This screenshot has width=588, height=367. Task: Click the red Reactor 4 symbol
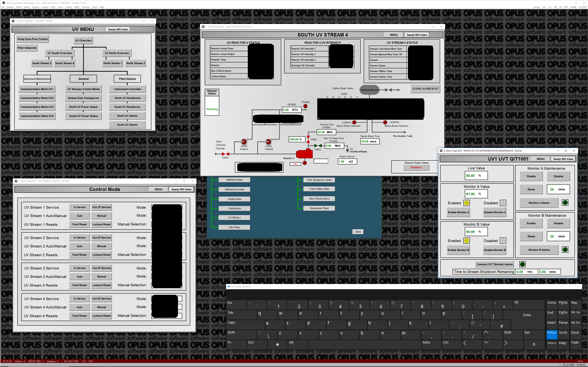304,154
